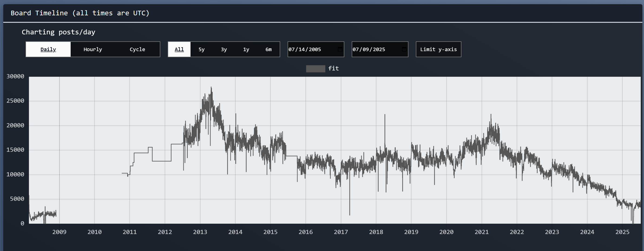The width and height of the screenshot is (644, 251).
Task: Click the fit legend label
Action: pyautogui.click(x=334, y=68)
